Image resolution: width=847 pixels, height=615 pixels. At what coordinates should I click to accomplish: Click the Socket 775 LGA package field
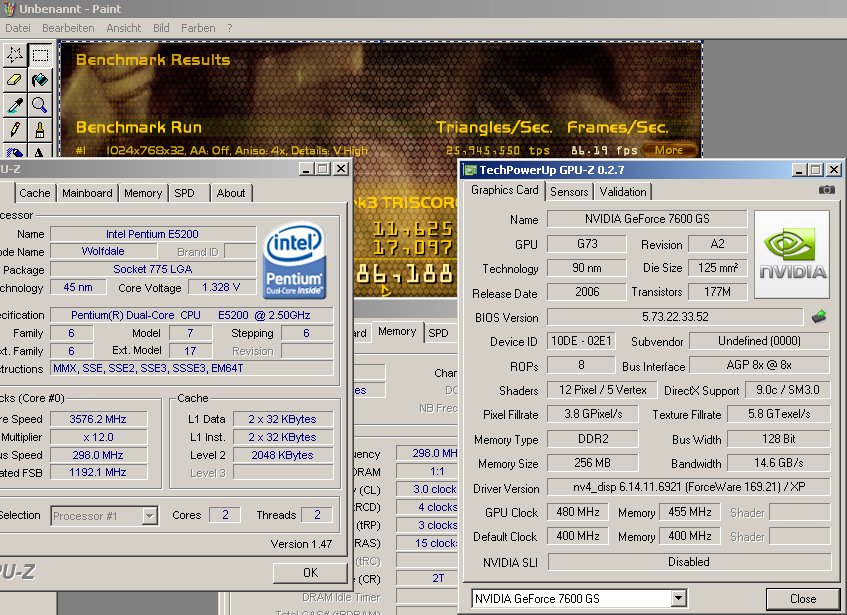[x=152, y=269]
